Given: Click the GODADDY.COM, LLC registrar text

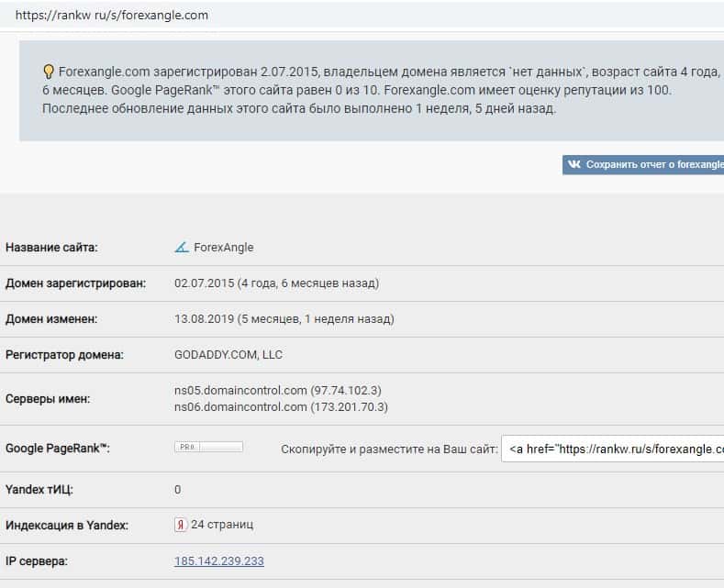Looking at the screenshot, I should (228, 355).
